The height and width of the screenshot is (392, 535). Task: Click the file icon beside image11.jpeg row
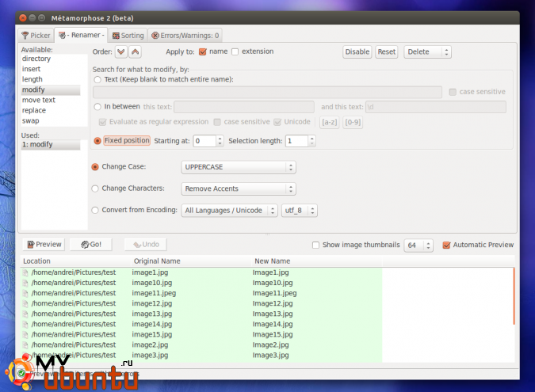tap(25, 293)
